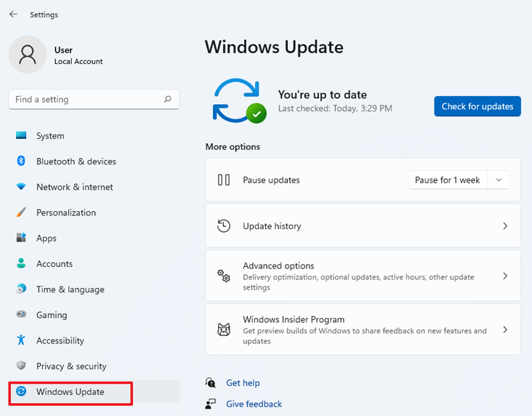Click the Gaming controller icon
Viewport: 532px width, 416px height.
pyautogui.click(x=21, y=315)
